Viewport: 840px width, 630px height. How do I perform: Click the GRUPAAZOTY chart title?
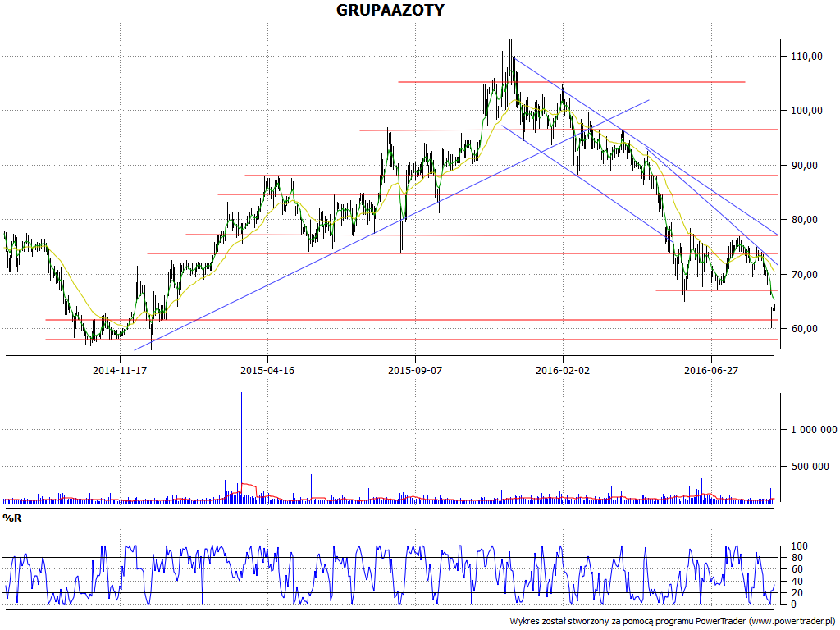[390, 10]
